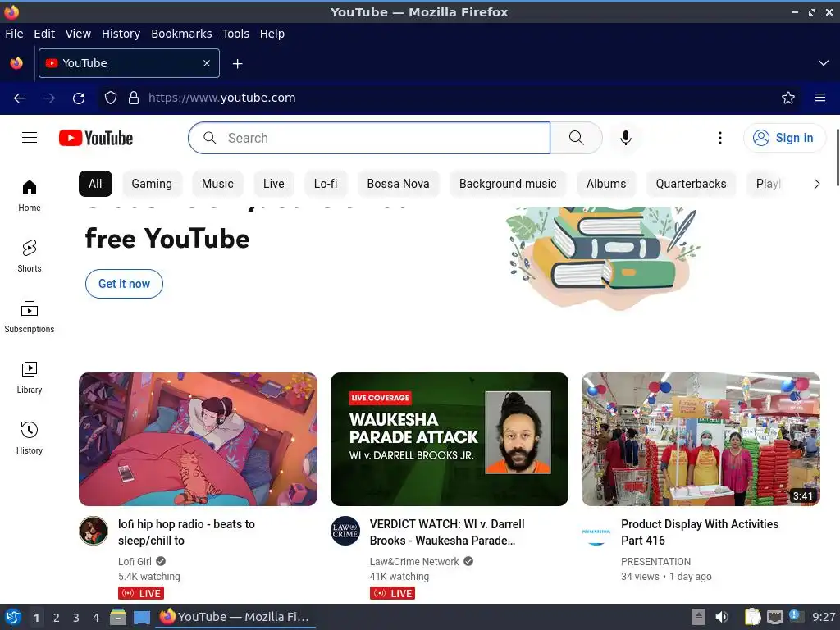
Task: Open the Tools menu
Action: (x=235, y=34)
